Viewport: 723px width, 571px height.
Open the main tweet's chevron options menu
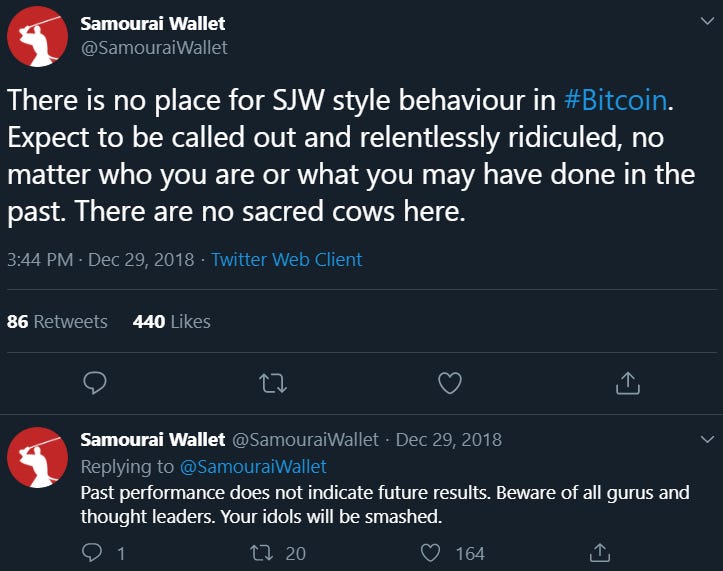707,21
